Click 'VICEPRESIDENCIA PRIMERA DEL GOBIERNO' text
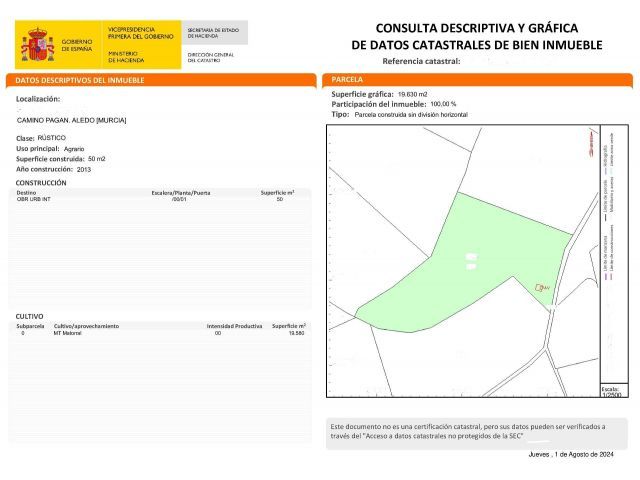 (x=140, y=33)
